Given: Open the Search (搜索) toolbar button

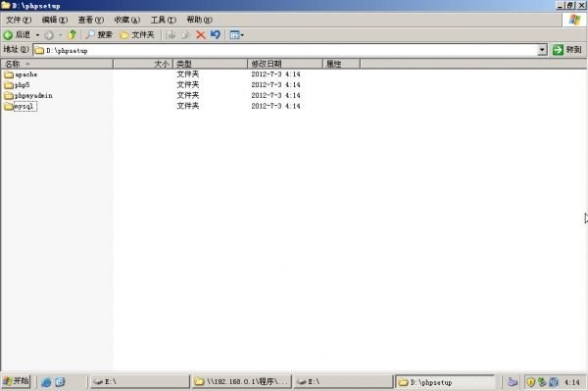Looking at the screenshot, I should click(x=99, y=35).
